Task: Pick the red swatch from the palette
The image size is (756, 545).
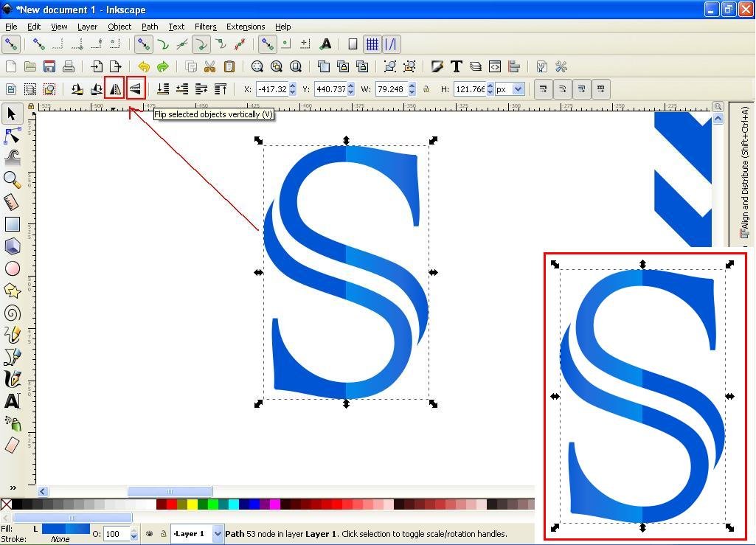Action: pyautogui.click(x=171, y=504)
